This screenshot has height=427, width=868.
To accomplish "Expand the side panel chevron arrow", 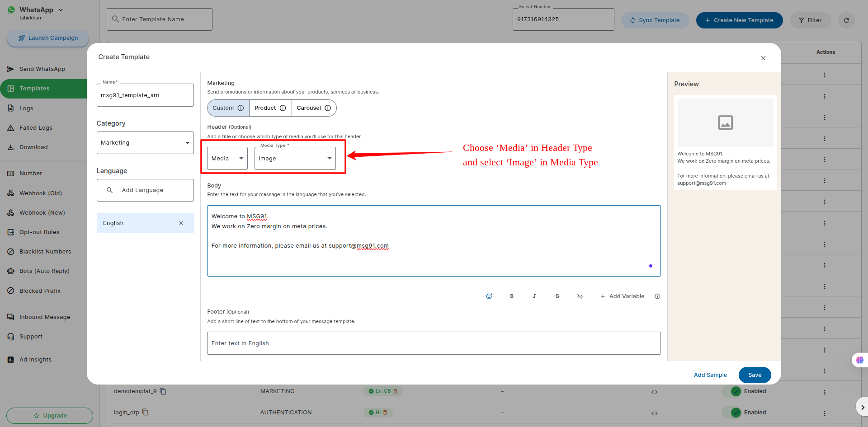I will click(863, 407).
